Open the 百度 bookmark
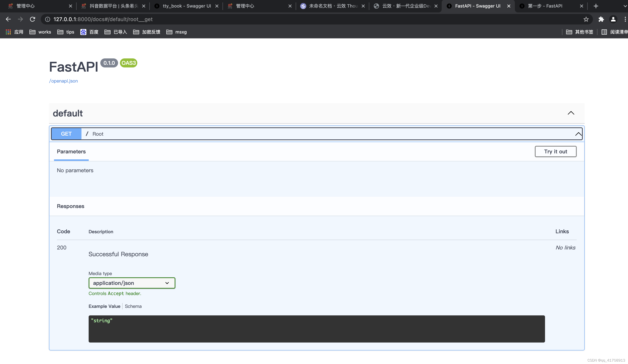 pos(89,32)
